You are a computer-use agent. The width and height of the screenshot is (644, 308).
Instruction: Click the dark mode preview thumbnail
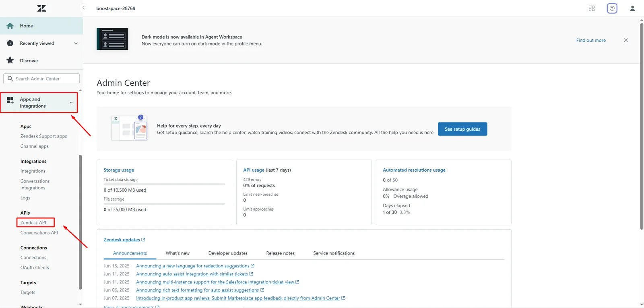112,39
